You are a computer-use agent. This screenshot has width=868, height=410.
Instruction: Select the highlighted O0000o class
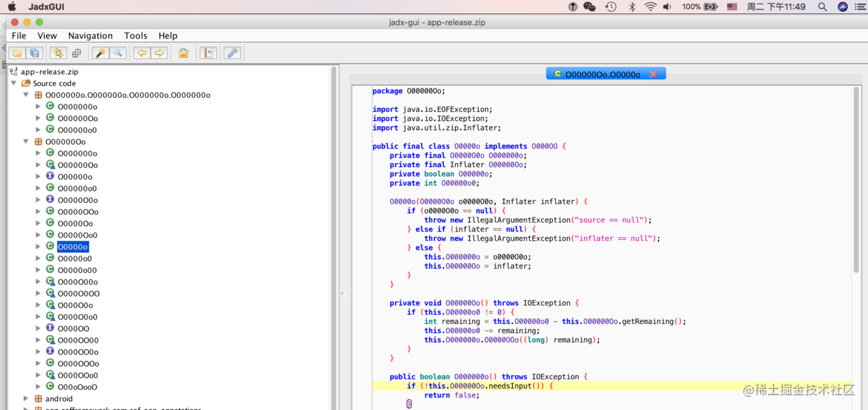coord(73,247)
